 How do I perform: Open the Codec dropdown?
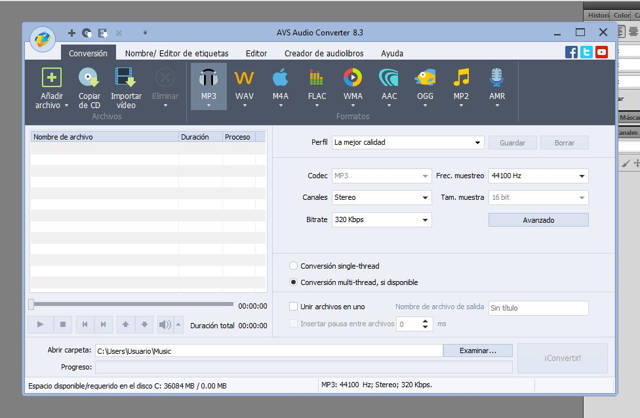pyautogui.click(x=381, y=176)
